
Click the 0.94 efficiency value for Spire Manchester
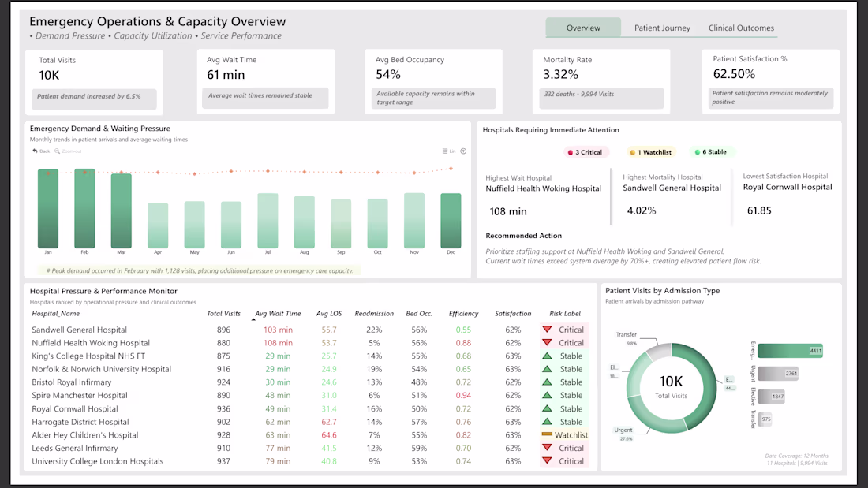tap(463, 395)
